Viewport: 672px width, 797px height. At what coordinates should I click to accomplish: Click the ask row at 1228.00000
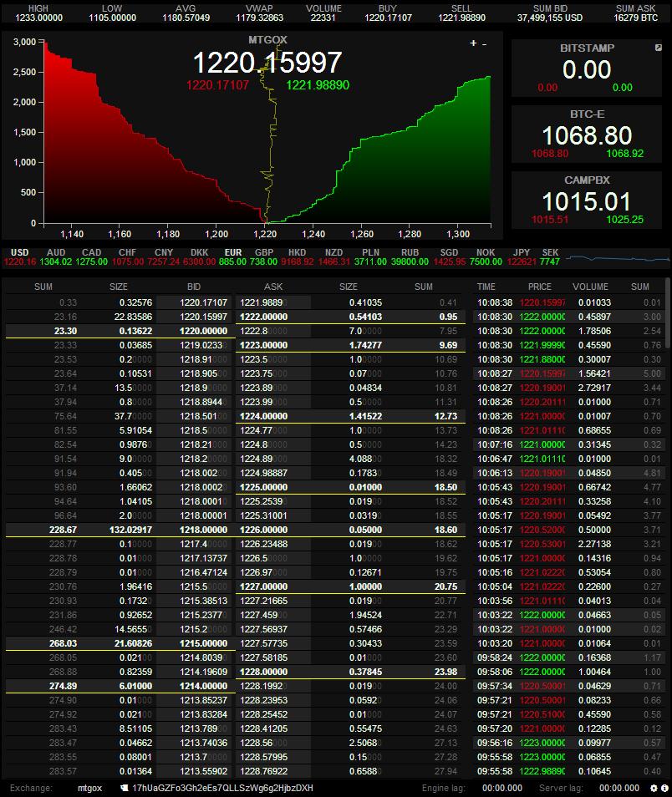click(350, 672)
